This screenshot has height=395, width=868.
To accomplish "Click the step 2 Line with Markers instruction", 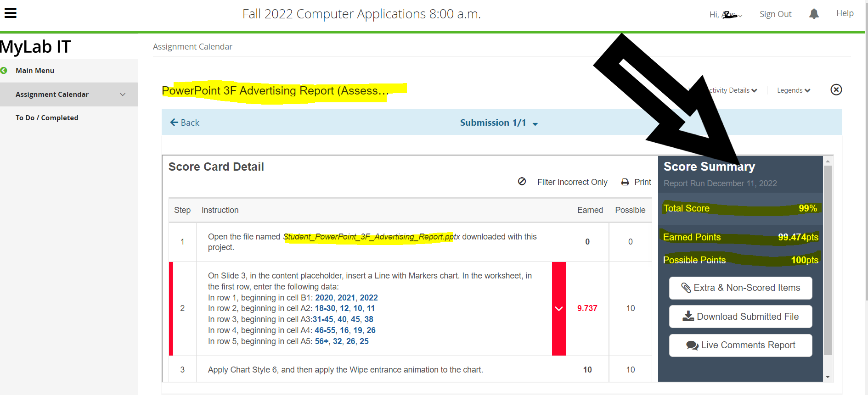I will point(370,308).
